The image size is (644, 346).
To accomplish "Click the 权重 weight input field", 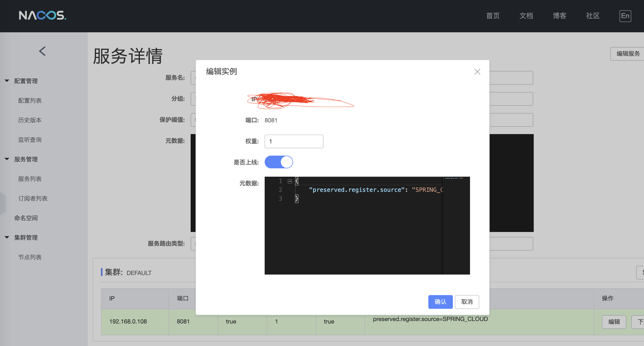I will tap(294, 141).
